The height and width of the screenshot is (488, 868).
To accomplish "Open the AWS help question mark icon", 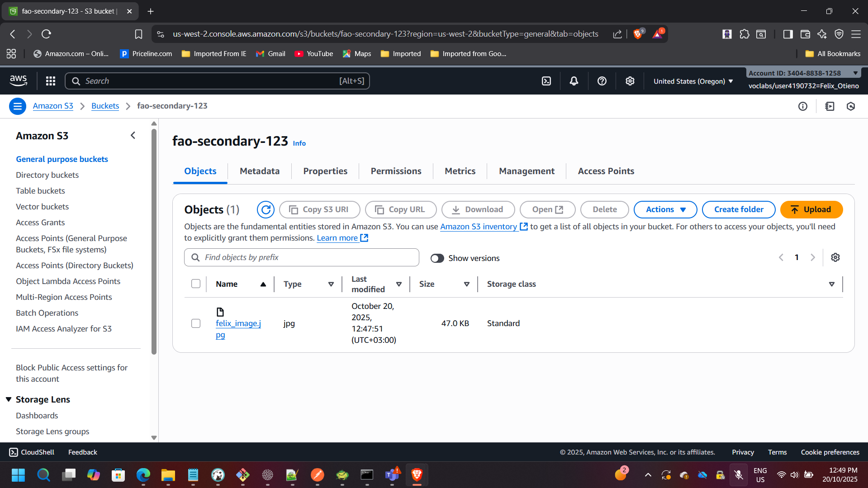I will [x=602, y=81].
